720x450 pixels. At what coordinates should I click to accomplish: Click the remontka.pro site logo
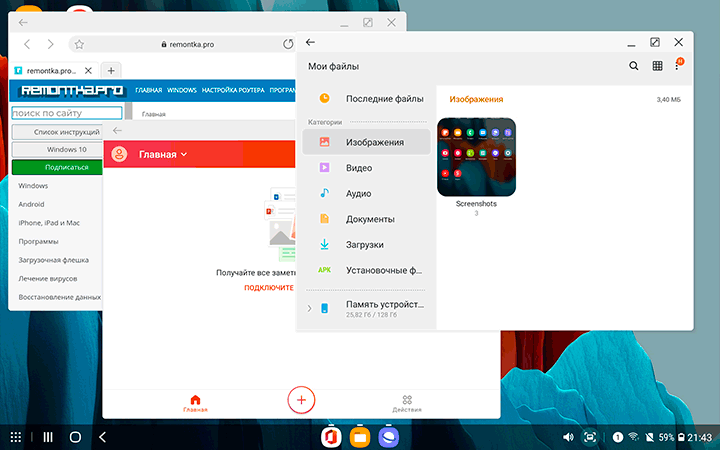[x=73, y=90]
